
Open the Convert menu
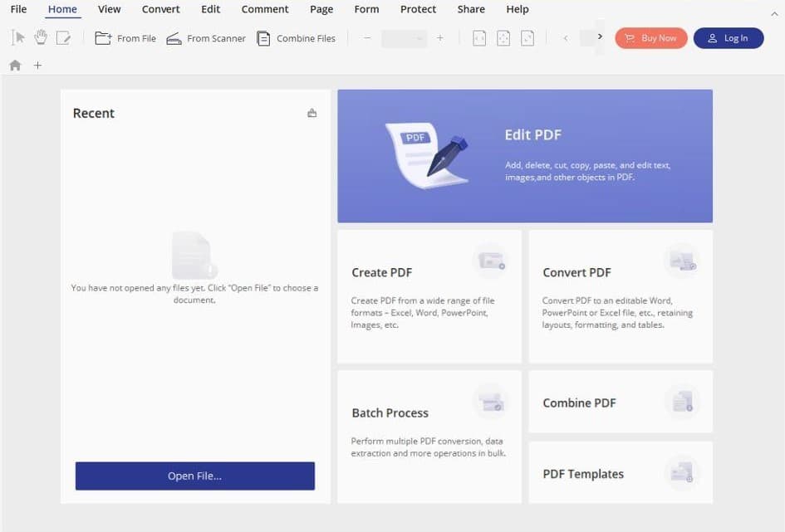point(160,9)
